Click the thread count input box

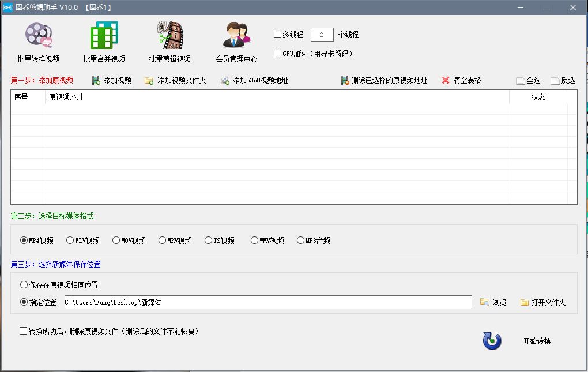point(322,35)
